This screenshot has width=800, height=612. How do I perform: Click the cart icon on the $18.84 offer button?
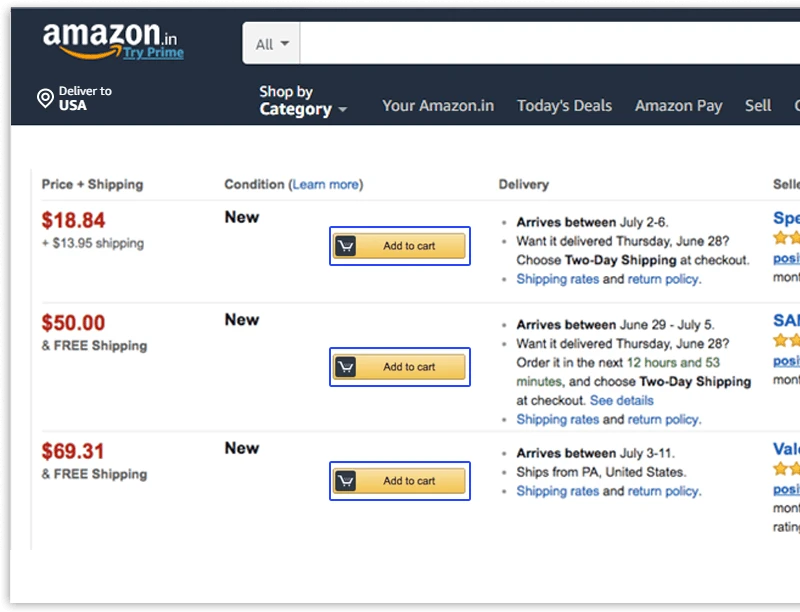[344, 245]
